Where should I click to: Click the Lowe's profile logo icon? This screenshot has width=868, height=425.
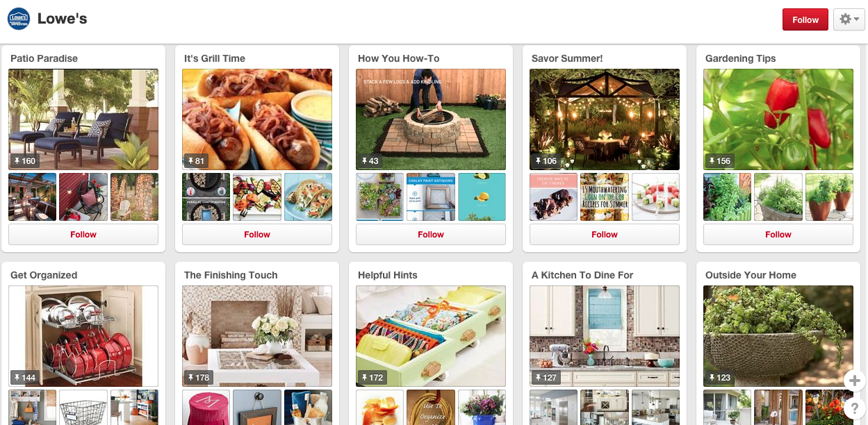pos(18,19)
